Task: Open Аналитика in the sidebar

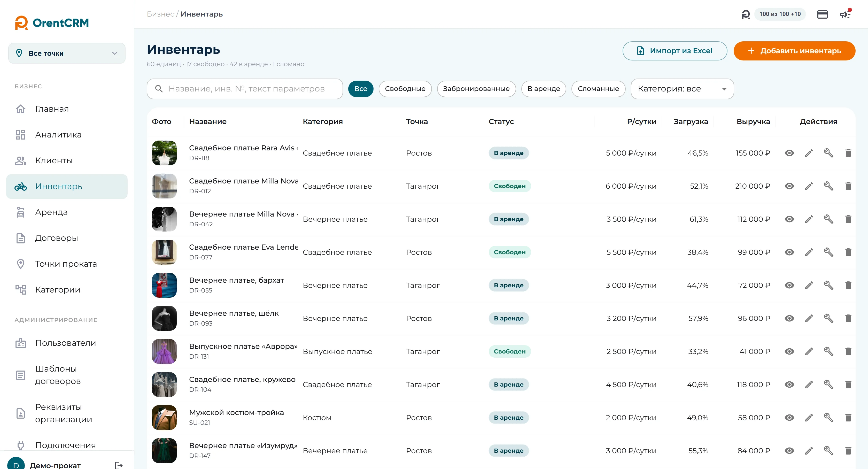Action: coord(67,135)
